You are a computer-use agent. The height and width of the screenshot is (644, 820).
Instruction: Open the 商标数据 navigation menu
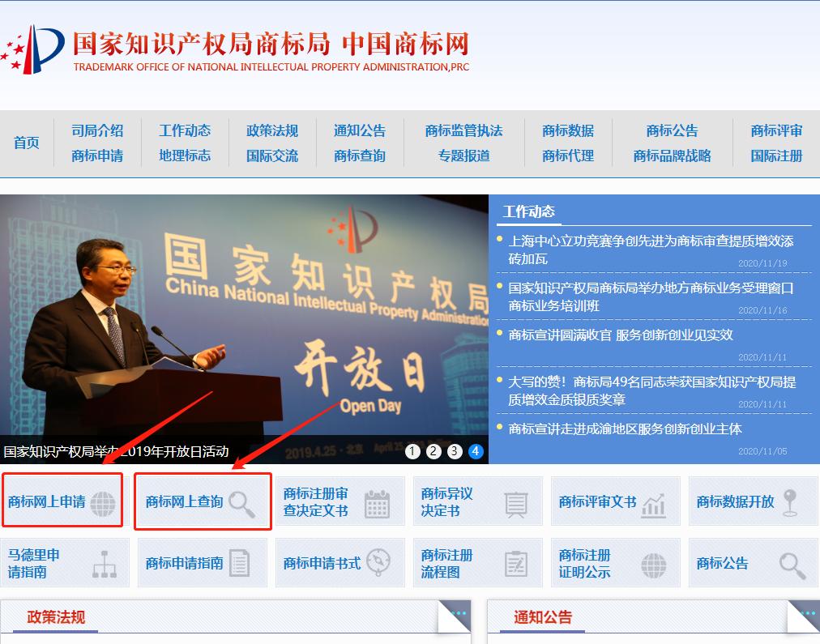click(567, 130)
